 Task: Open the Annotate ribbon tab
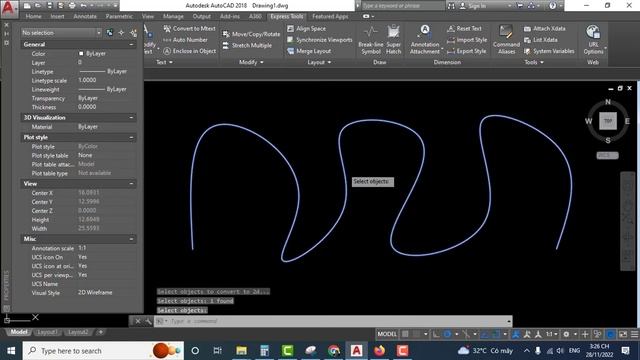85,16
